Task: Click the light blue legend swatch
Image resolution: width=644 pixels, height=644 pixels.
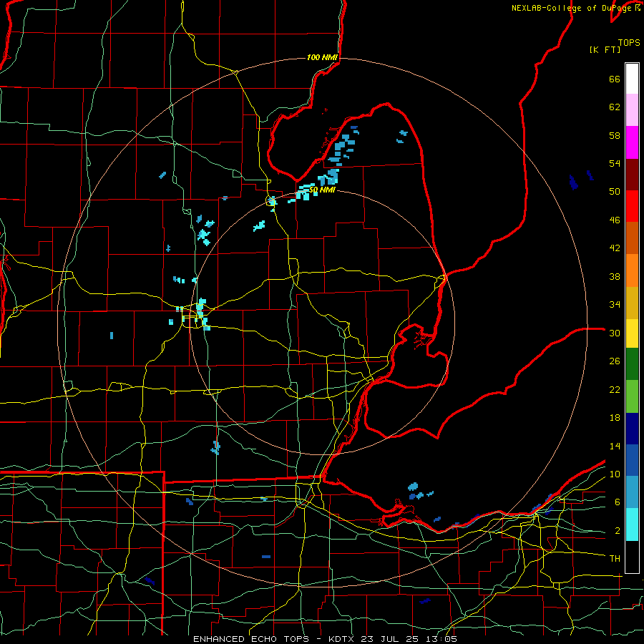Action: tap(632, 492)
